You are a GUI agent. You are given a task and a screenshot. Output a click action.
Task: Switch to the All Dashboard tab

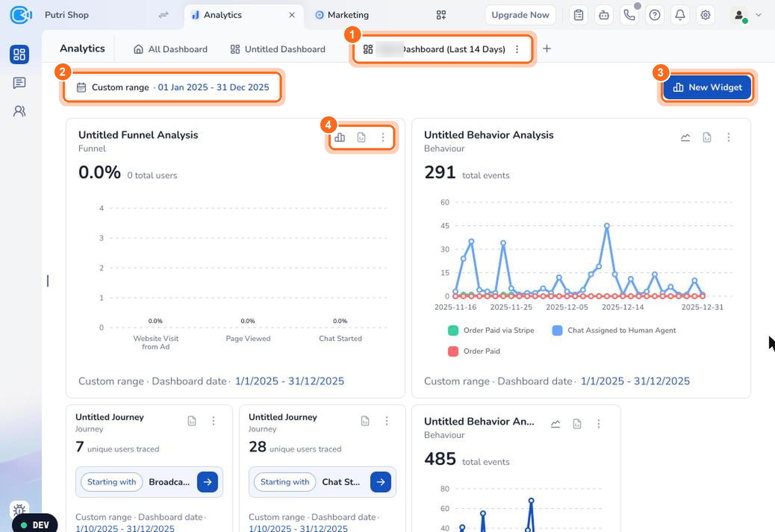(171, 49)
